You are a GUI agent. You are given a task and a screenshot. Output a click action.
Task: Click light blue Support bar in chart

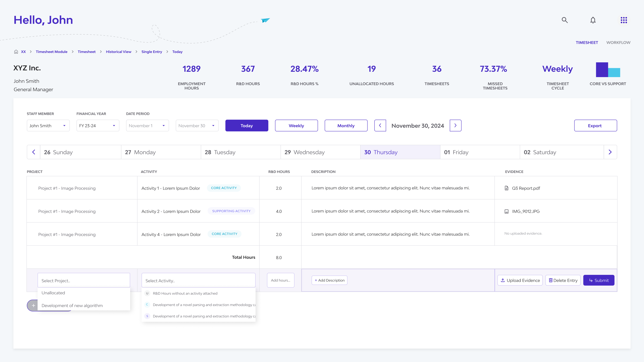tap(614, 72)
